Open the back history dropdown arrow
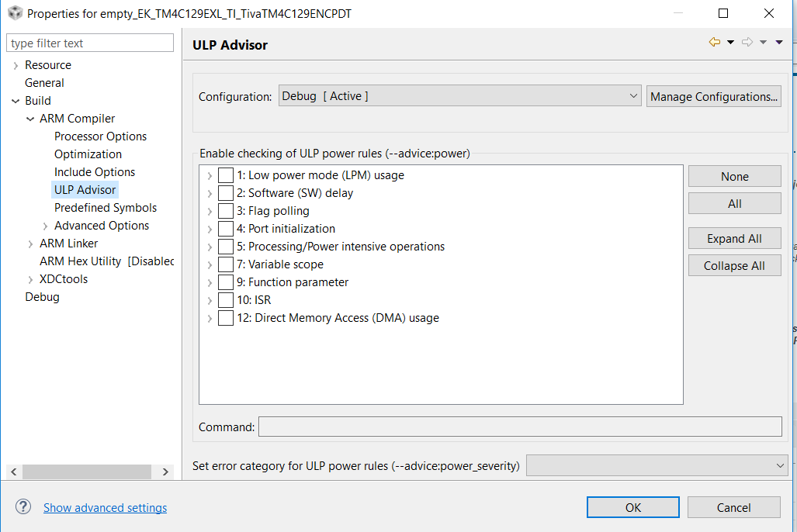 tap(730, 43)
